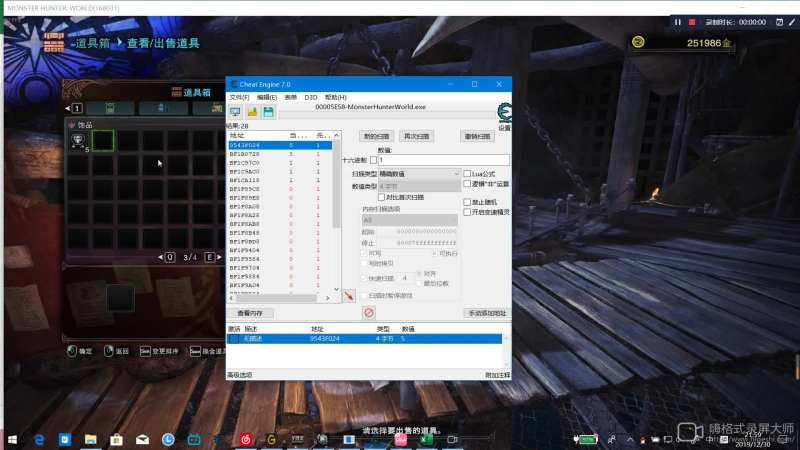
Task: Open table comments at bottom right of Cheat Engine
Action: click(x=497, y=375)
